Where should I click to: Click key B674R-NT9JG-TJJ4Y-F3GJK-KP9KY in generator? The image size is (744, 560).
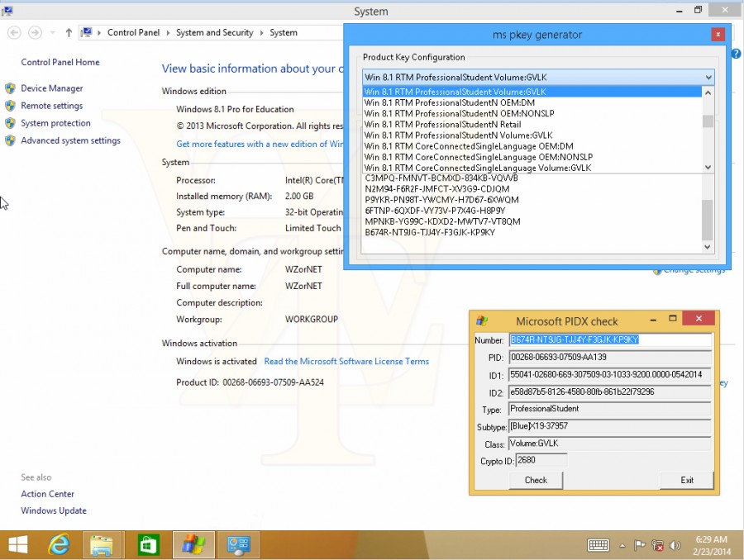(430, 233)
